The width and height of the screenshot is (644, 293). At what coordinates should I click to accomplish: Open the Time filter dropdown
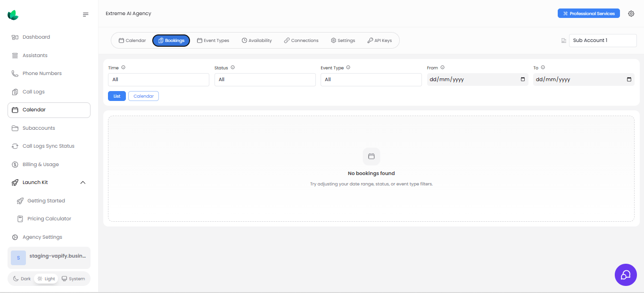tap(158, 80)
